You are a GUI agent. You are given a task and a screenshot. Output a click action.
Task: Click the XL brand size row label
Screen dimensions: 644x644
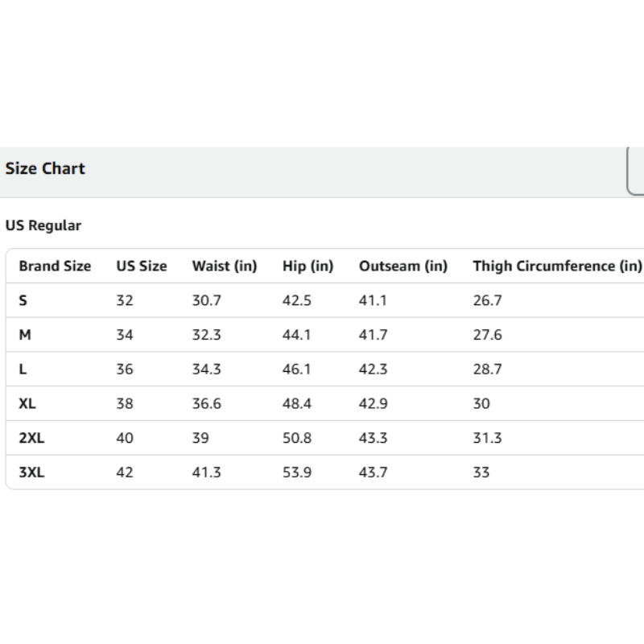tap(27, 404)
